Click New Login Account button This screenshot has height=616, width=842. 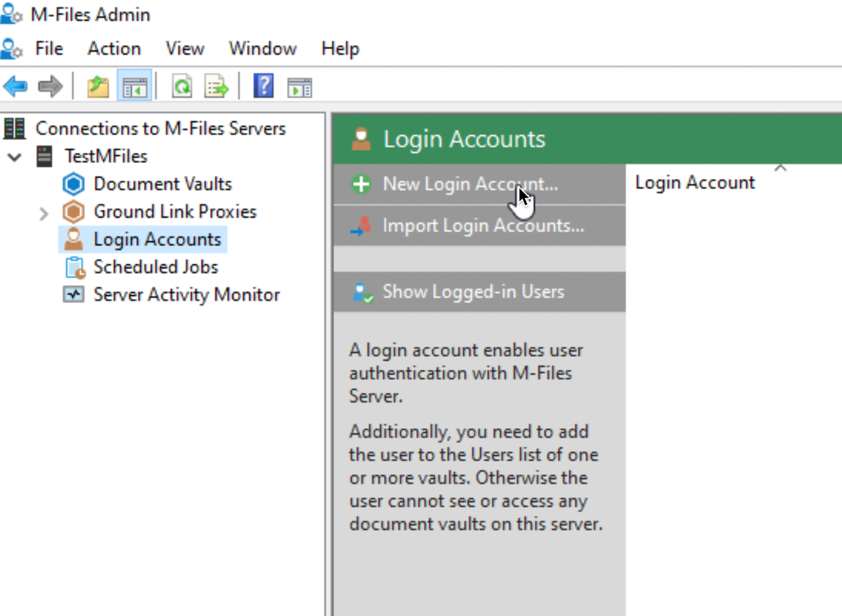479,184
